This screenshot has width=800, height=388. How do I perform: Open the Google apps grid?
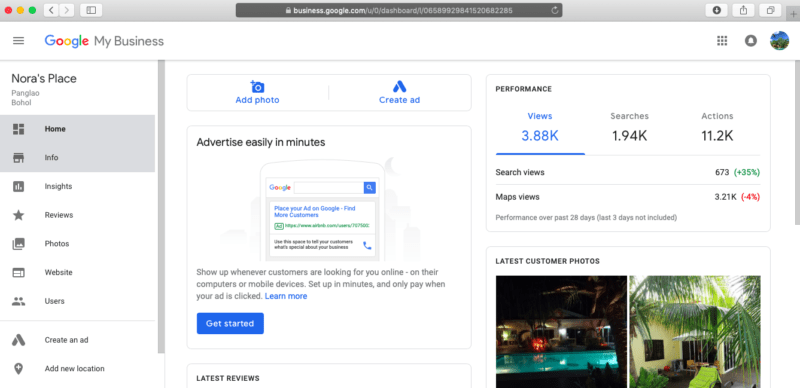tap(722, 41)
